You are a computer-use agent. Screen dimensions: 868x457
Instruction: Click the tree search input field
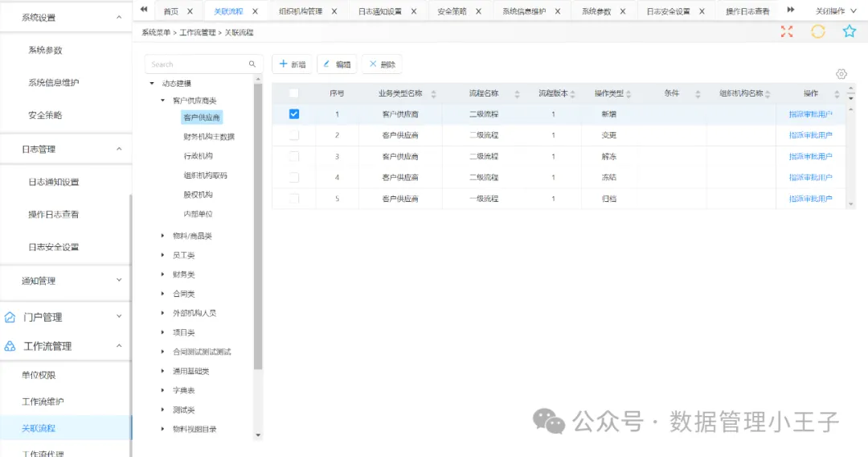(195, 64)
